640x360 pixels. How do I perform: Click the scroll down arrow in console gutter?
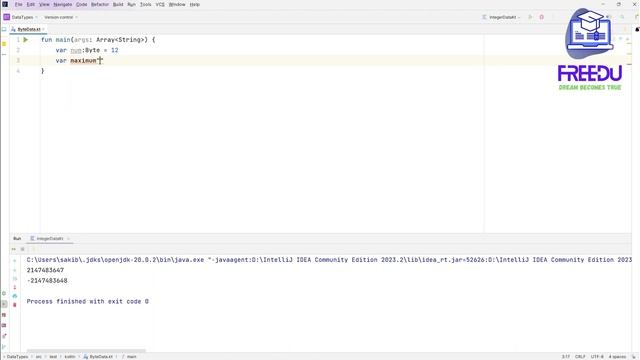(x=15, y=270)
